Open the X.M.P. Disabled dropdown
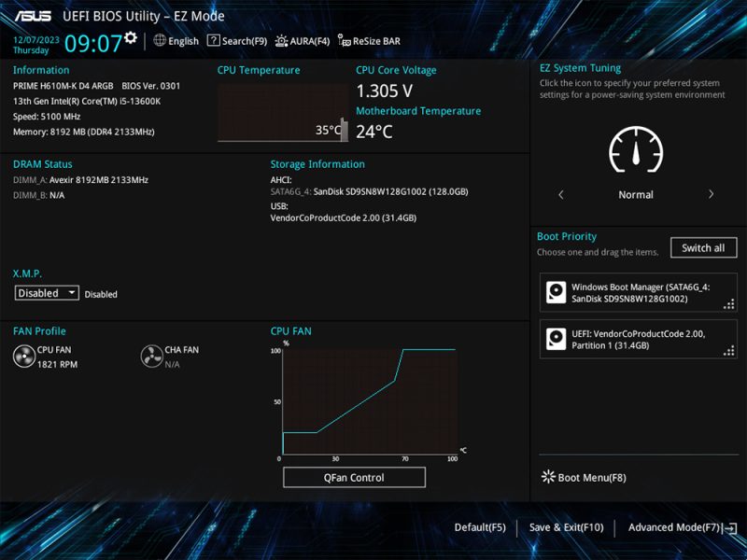 coord(47,293)
